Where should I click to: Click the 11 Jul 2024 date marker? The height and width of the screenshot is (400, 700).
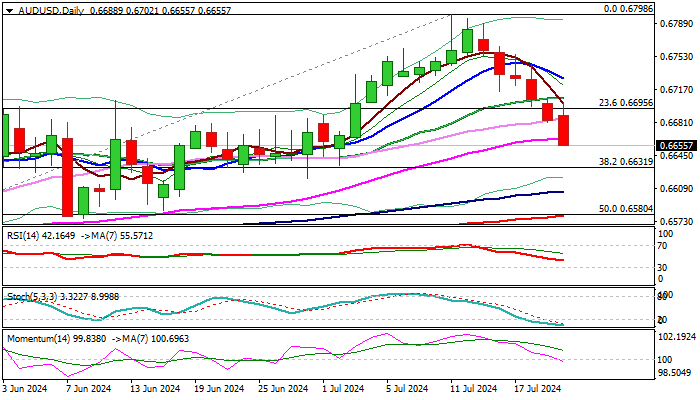click(x=473, y=388)
